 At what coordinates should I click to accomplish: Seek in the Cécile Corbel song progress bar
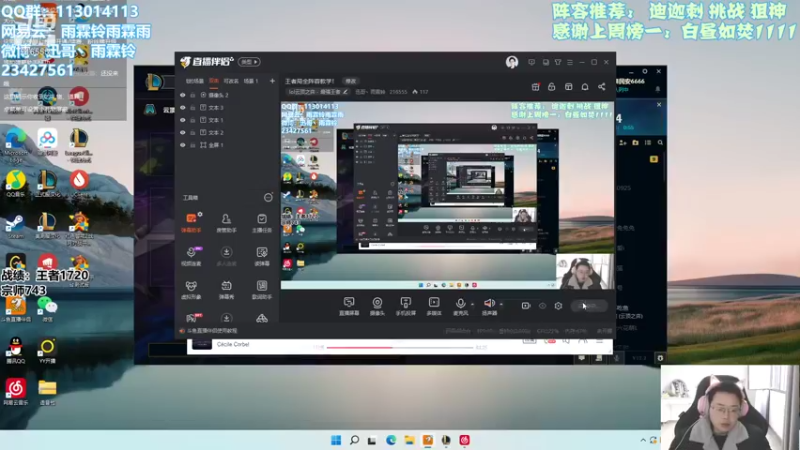[400, 347]
